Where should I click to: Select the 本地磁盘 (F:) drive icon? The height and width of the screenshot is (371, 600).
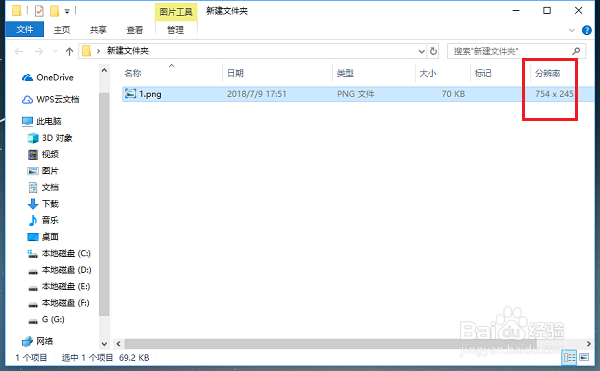[33, 304]
